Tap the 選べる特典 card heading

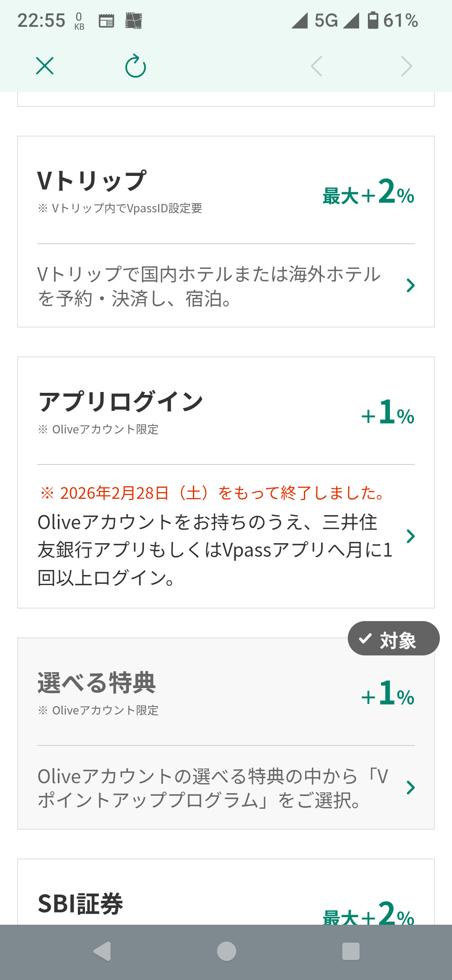pos(97,683)
